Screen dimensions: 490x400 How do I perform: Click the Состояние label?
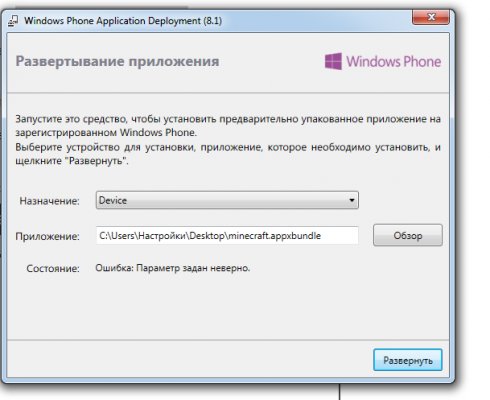(53, 268)
